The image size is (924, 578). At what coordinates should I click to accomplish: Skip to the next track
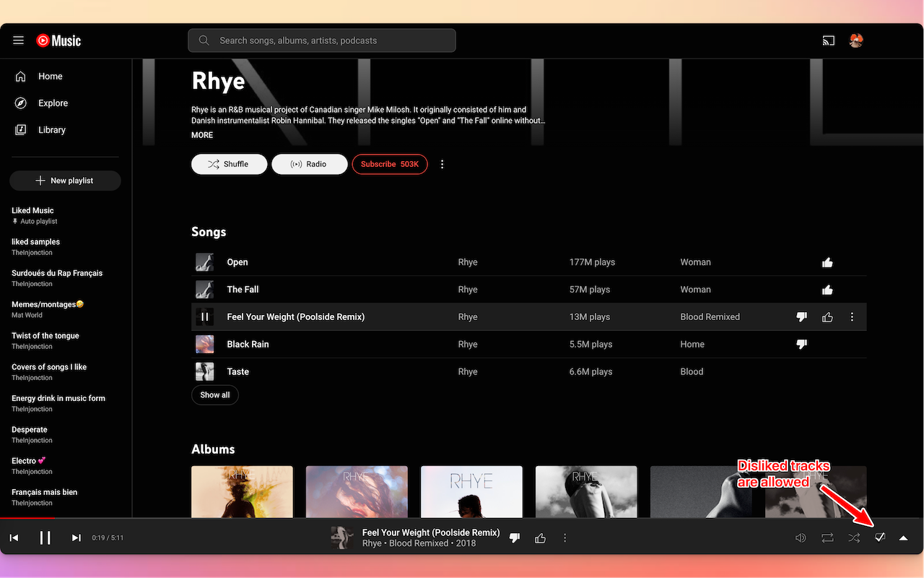pyautogui.click(x=76, y=538)
